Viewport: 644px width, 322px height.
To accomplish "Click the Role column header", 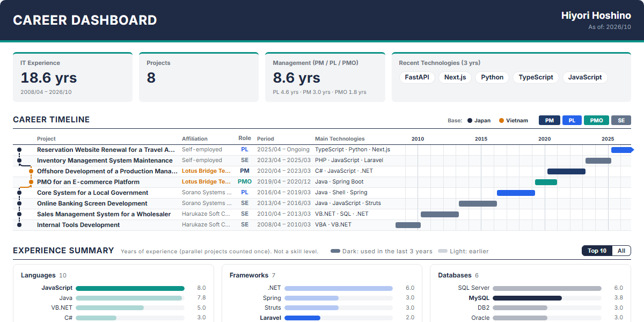I will 245,138.
